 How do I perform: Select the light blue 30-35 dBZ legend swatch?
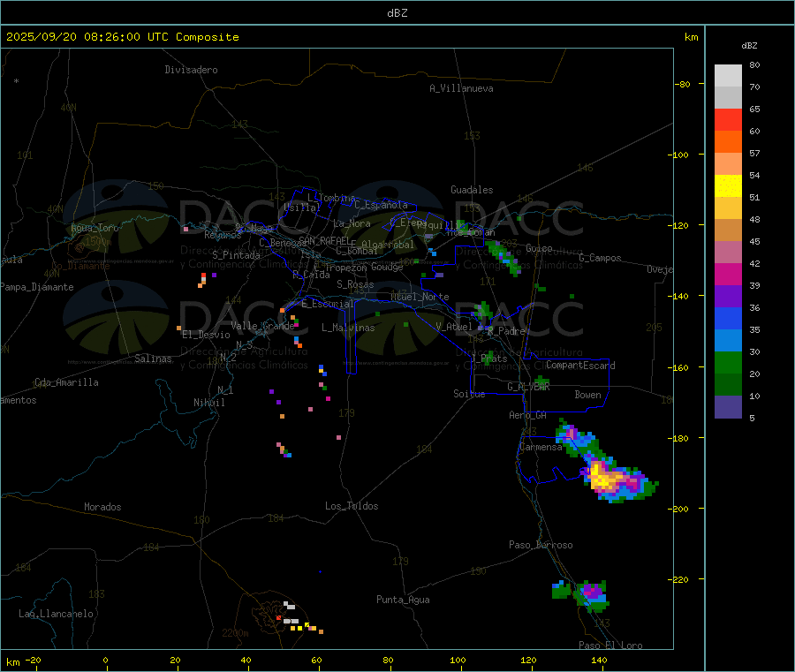click(728, 341)
